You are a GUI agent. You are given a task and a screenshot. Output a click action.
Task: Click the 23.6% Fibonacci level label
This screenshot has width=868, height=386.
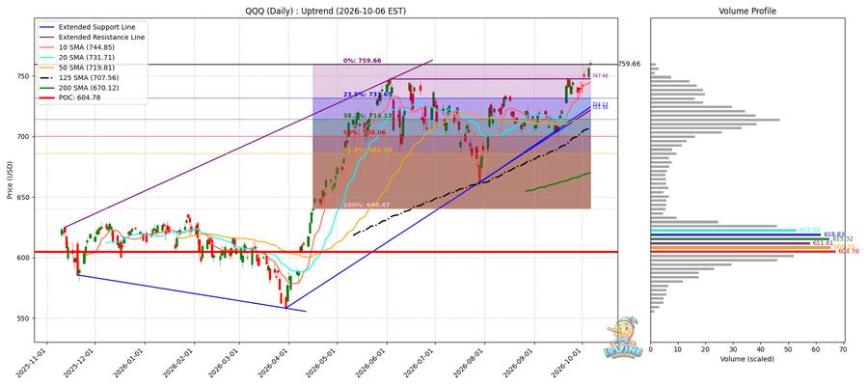(367, 95)
